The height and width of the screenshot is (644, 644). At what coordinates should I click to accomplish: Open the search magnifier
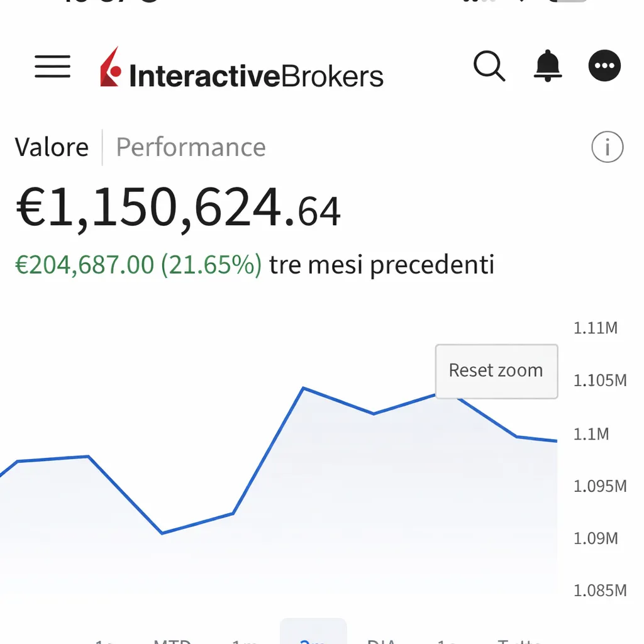click(x=489, y=66)
